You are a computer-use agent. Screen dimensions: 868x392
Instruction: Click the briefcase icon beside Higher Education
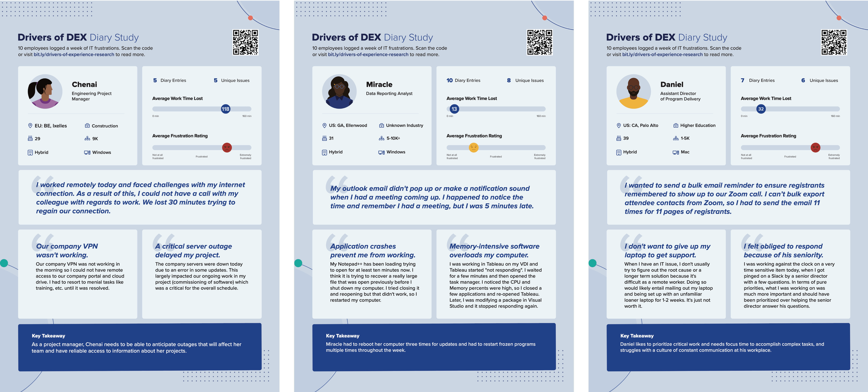(x=676, y=125)
